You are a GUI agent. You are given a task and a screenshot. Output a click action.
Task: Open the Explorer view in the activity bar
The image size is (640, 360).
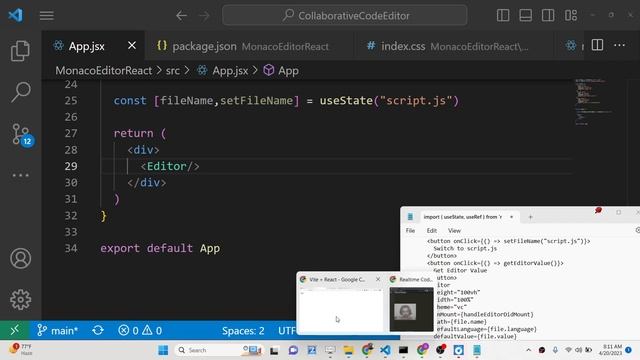coord(20,51)
